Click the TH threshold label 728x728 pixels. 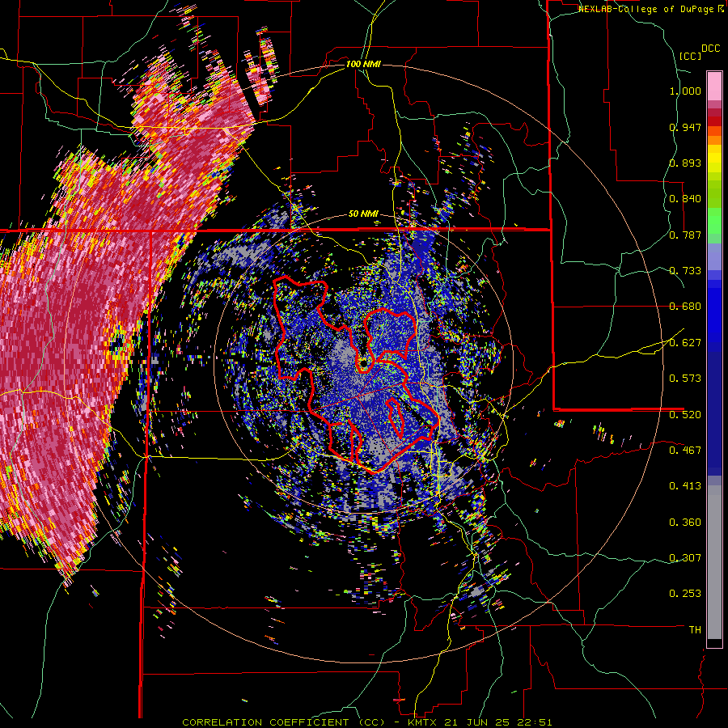pos(695,630)
